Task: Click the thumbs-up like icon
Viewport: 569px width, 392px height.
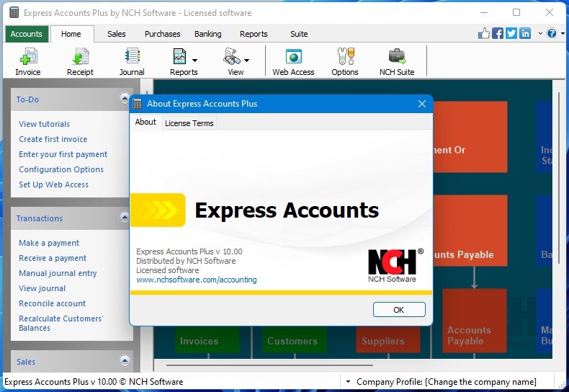Action: 484,33
